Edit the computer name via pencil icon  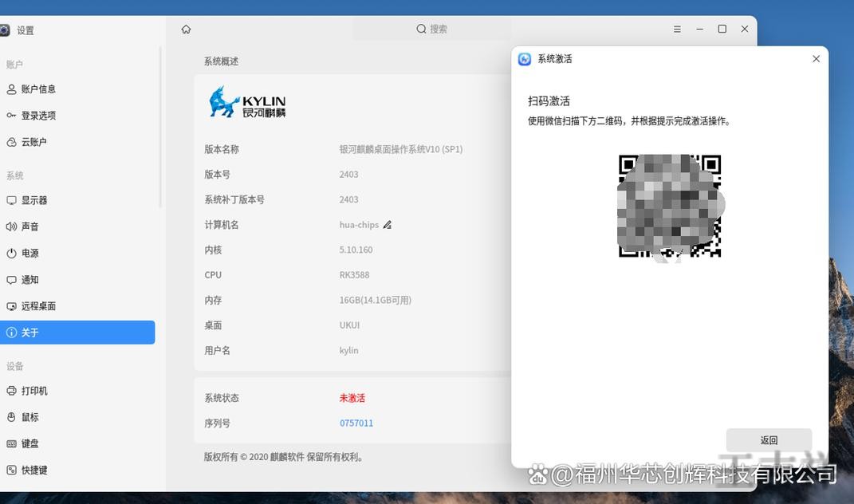click(388, 224)
